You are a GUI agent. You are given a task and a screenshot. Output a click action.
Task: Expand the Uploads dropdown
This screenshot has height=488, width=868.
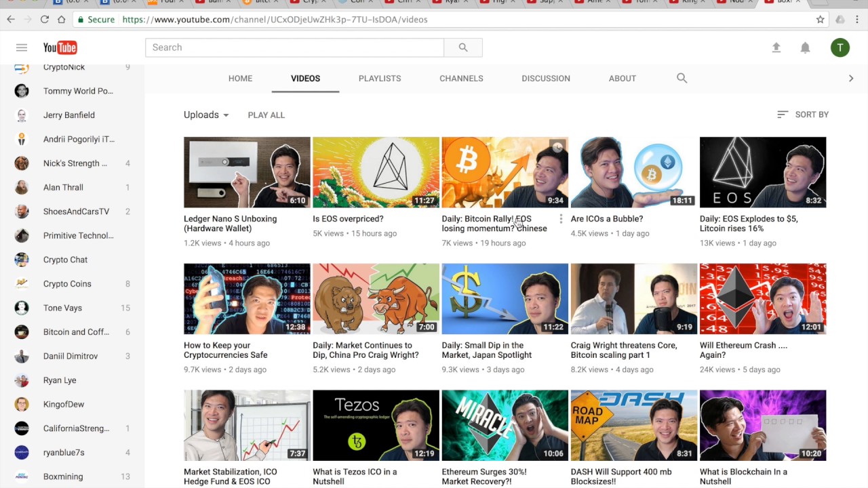(206, 115)
